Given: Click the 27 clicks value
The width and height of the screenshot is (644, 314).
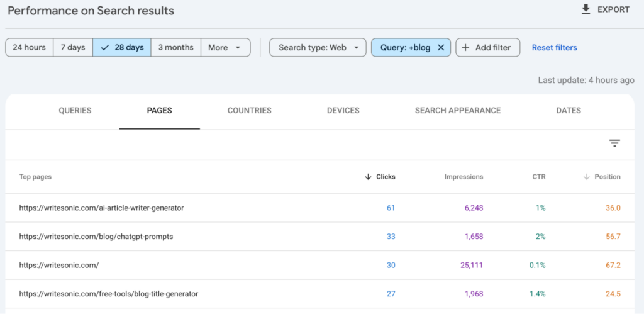Looking at the screenshot, I should pyautogui.click(x=391, y=294).
